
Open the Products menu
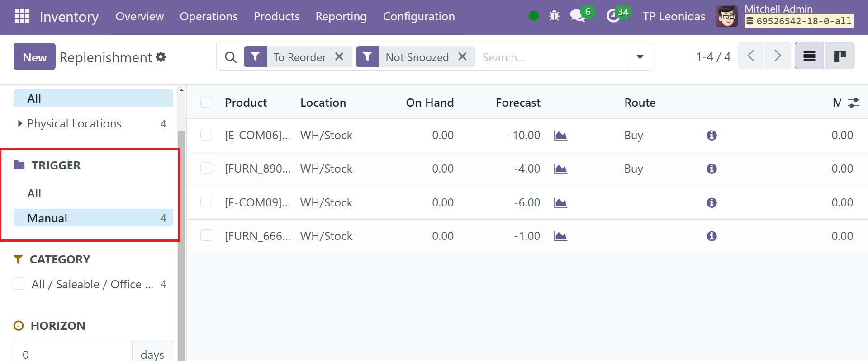[x=276, y=16]
